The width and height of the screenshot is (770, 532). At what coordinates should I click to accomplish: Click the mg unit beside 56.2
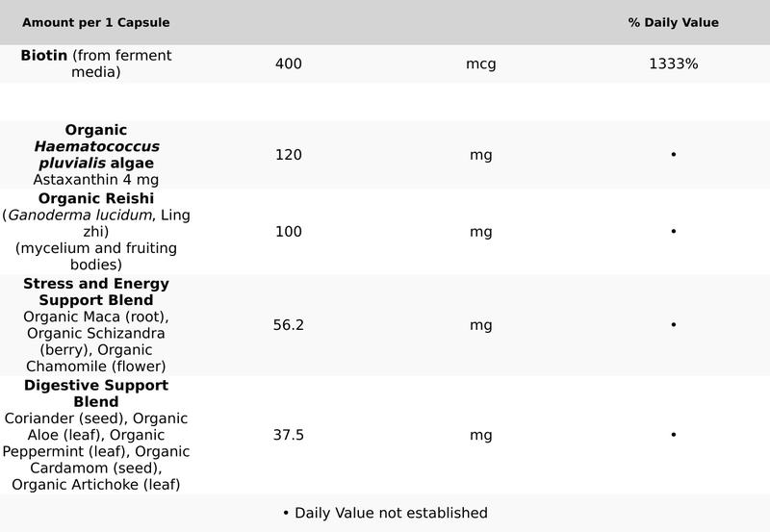480,325
